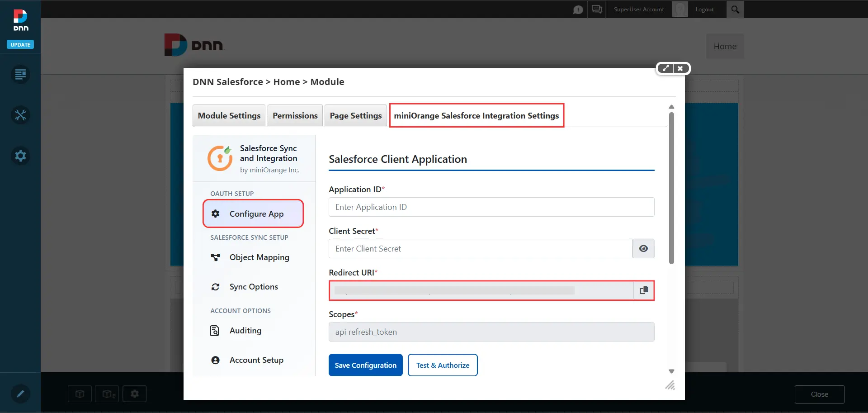Click the popup vertical scrollbar thumb

pyautogui.click(x=671, y=188)
